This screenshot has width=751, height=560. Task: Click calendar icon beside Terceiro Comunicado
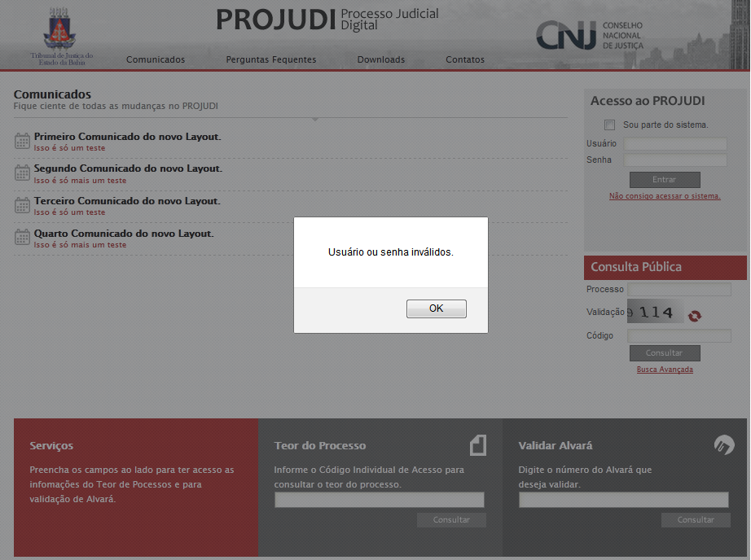[23, 206]
